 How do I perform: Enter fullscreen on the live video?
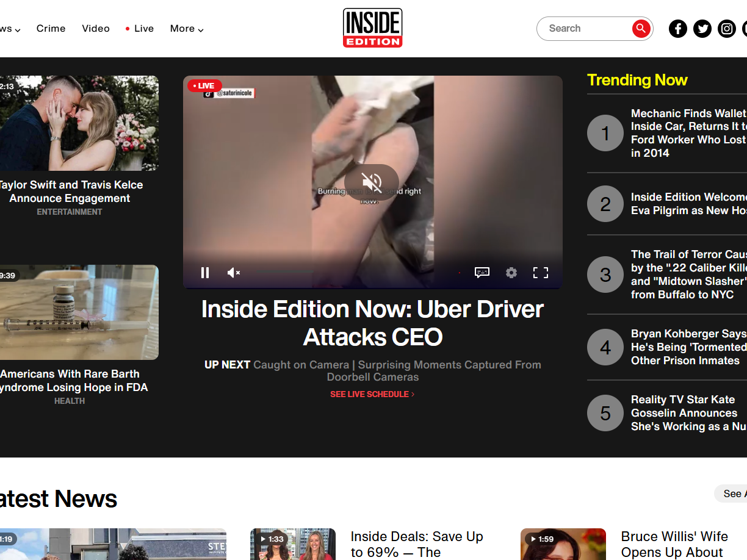[x=541, y=273]
